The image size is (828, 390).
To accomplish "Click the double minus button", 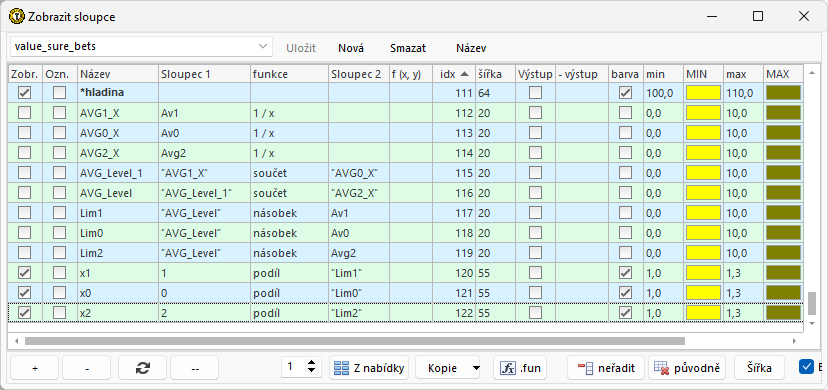I will tap(194, 368).
